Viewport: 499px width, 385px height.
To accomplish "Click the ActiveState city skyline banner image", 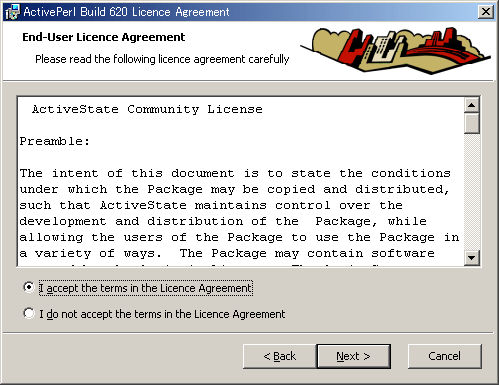I will point(395,50).
